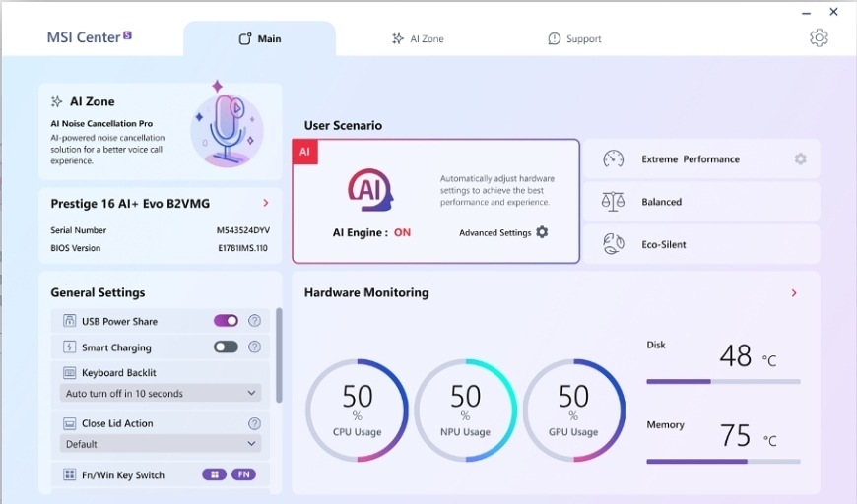Click the serial number M543524DYV
This screenshot has width=857, height=504.
click(242, 230)
